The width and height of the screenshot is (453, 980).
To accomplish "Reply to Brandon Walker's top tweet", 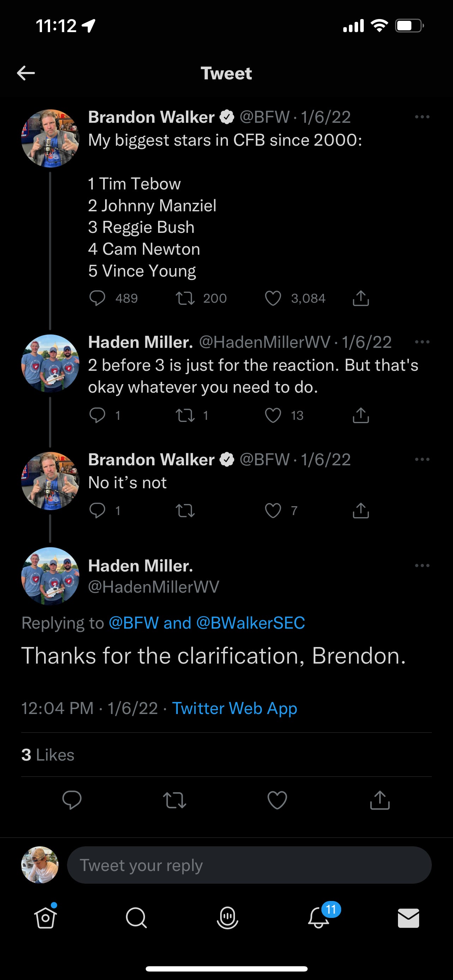I will pyautogui.click(x=97, y=298).
